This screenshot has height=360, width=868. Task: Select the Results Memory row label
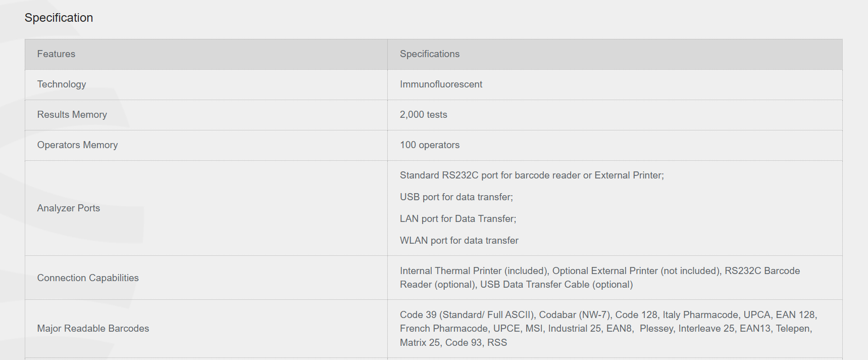[x=72, y=115]
